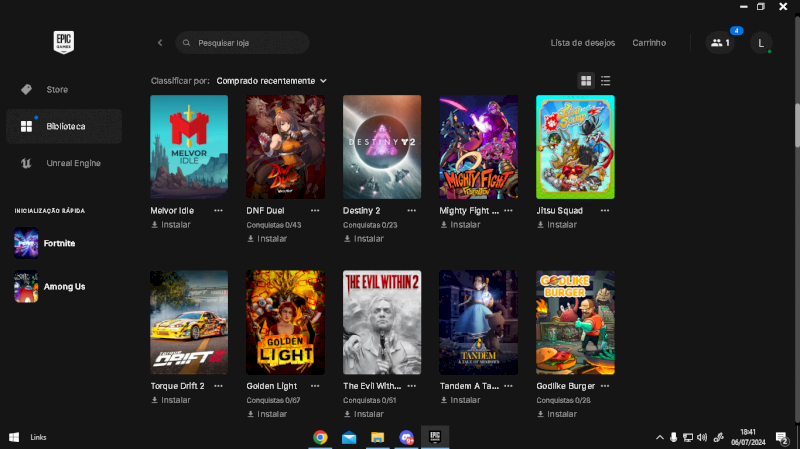Click The Evil Within Conquistas 0/51 text
800x449 pixels.
pos(369,401)
